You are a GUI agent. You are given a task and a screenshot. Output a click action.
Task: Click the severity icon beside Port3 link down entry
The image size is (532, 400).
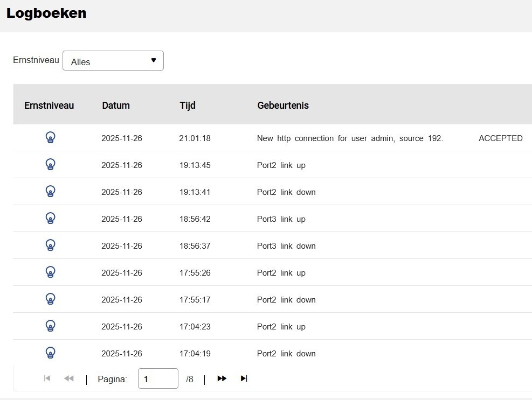50,245
